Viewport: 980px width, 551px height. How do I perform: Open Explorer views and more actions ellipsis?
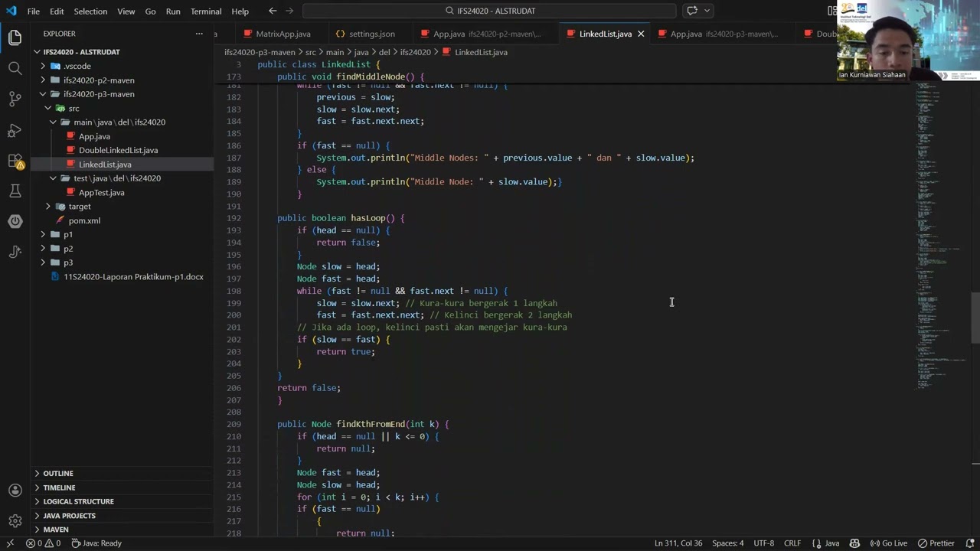pyautogui.click(x=199, y=34)
